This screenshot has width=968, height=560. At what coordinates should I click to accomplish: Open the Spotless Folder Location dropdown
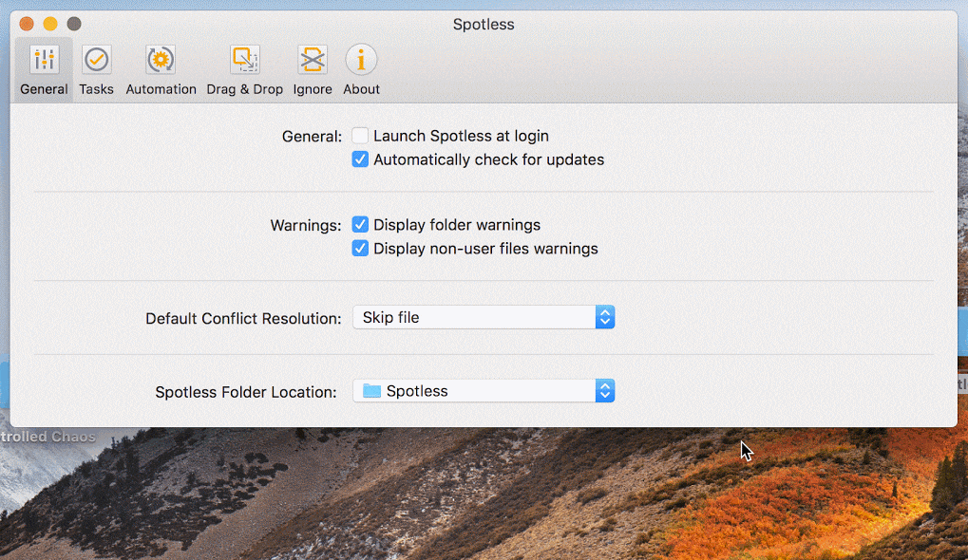click(x=484, y=391)
